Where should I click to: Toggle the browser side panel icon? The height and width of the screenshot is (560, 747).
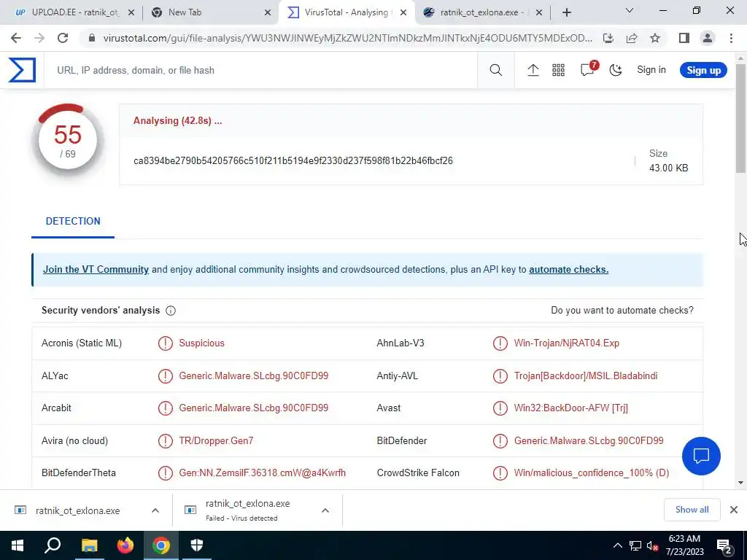(684, 38)
